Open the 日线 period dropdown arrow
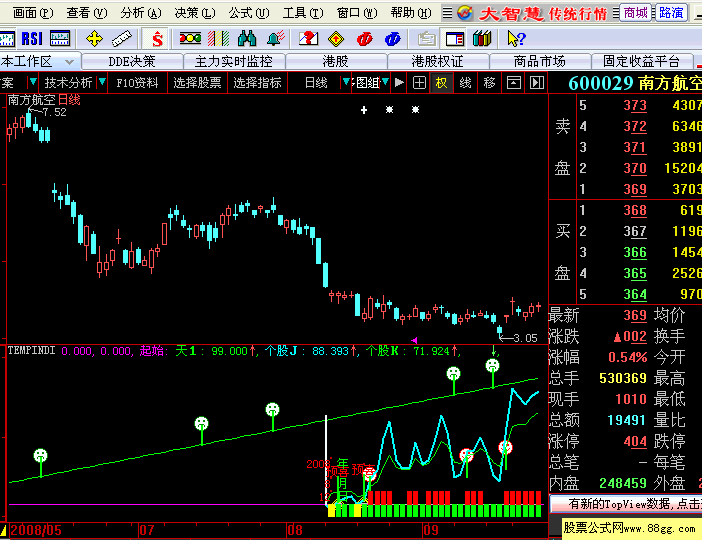Screen dimensions: 702x540 coord(346,82)
